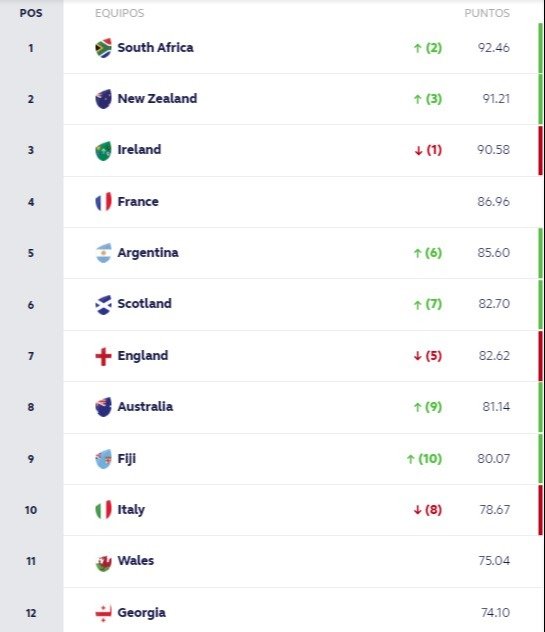Image resolution: width=545 pixels, height=632 pixels.
Task: Click the red down arrow for Ireland
Action: coord(418,150)
